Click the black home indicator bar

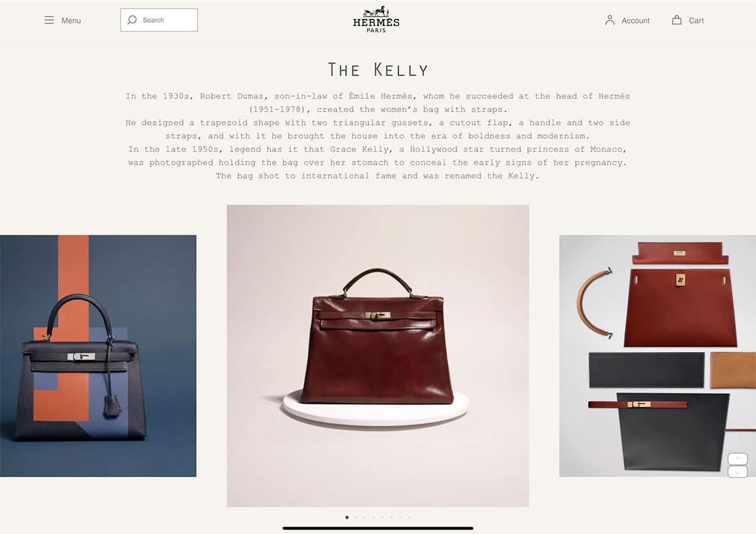click(x=378, y=528)
